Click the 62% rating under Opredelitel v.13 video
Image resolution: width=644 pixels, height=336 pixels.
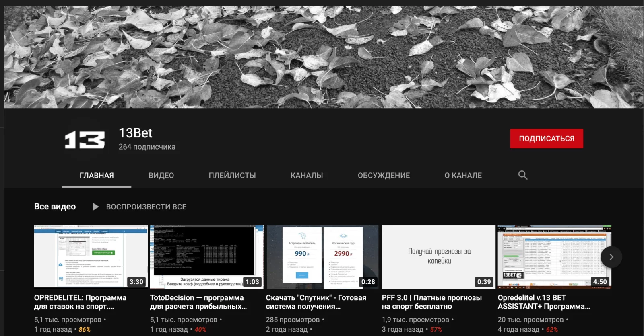coord(552,330)
